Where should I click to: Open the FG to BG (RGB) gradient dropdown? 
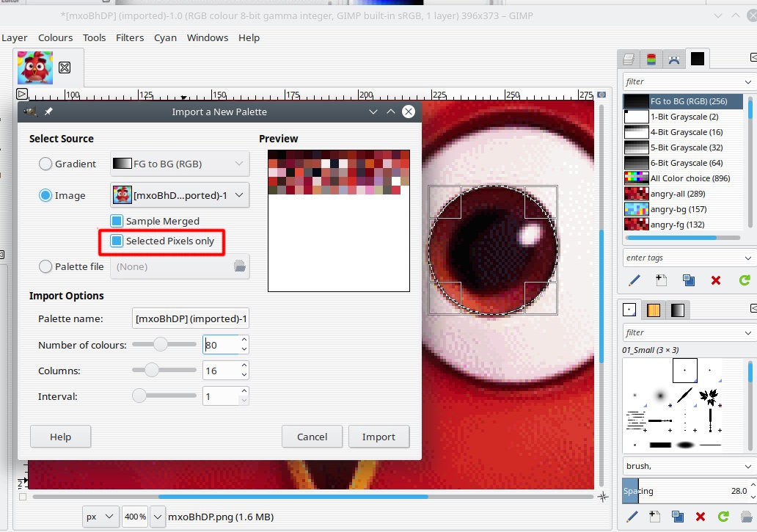(180, 164)
